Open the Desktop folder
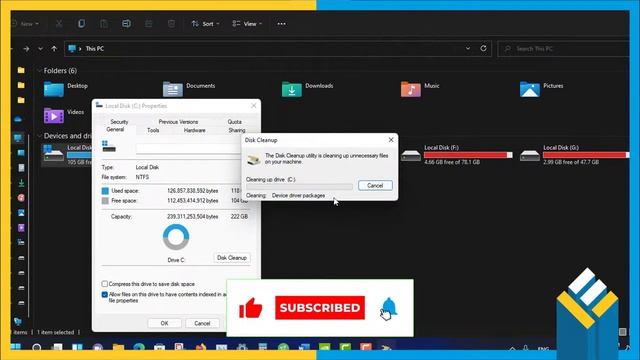This screenshot has width=640, height=360. [66, 89]
